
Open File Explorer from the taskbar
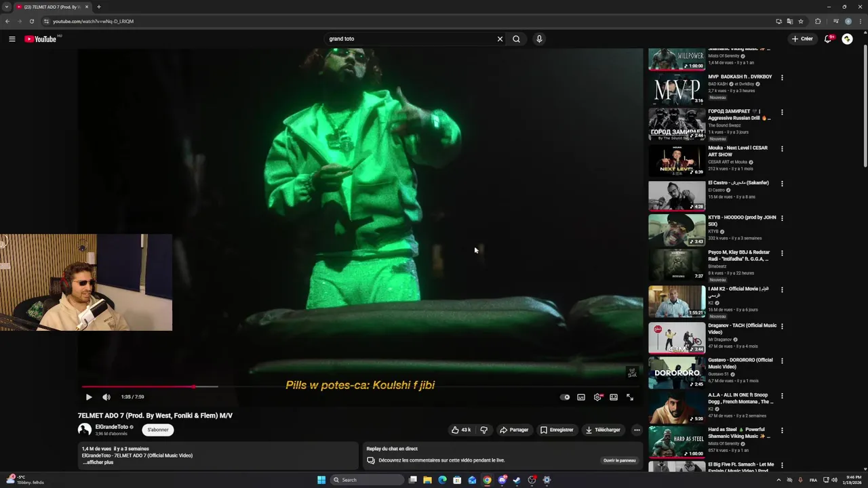[x=427, y=480]
